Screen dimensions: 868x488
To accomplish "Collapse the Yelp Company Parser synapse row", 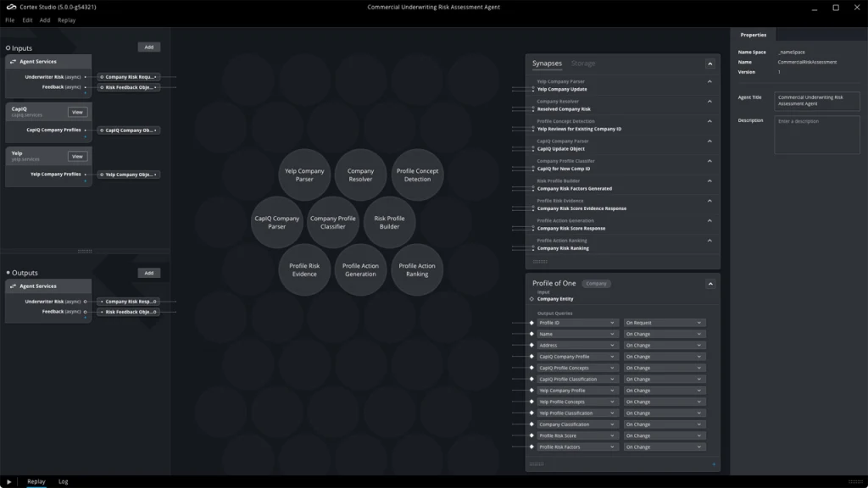I will coord(709,82).
